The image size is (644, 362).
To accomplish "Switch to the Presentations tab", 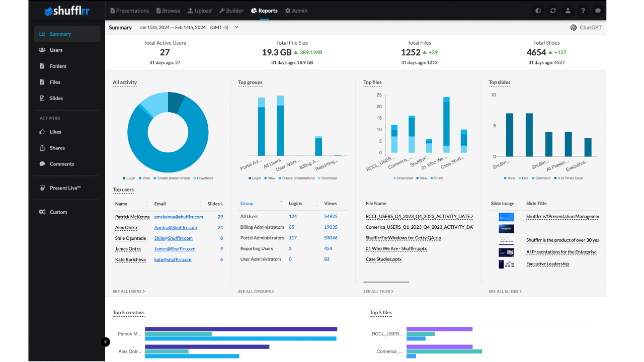I will (x=129, y=11).
